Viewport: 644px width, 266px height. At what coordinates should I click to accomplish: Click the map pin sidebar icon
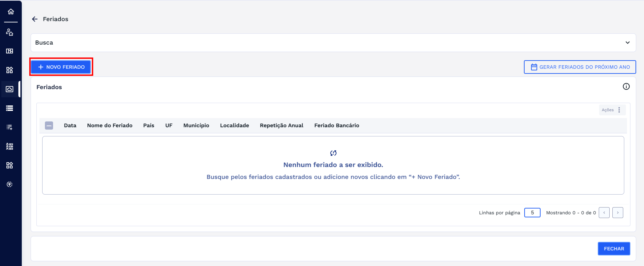10,184
